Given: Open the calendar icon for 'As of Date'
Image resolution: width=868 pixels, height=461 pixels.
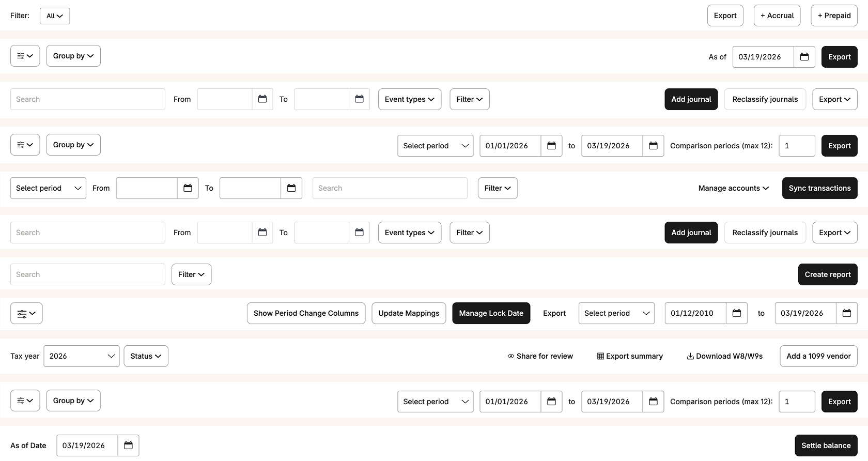Looking at the screenshot, I should point(128,445).
